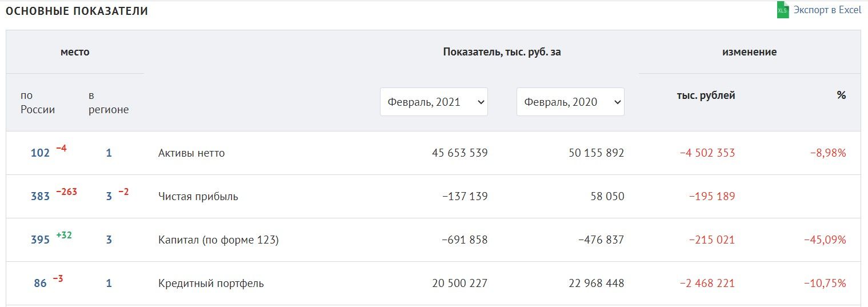Click Russia rank 86 for Кредитный портфель

pos(40,284)
